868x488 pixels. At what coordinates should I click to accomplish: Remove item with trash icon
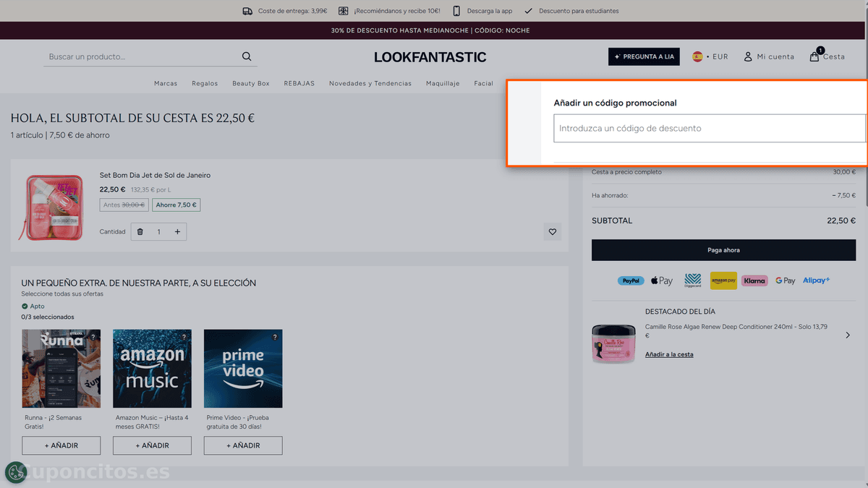click(140, 232)
